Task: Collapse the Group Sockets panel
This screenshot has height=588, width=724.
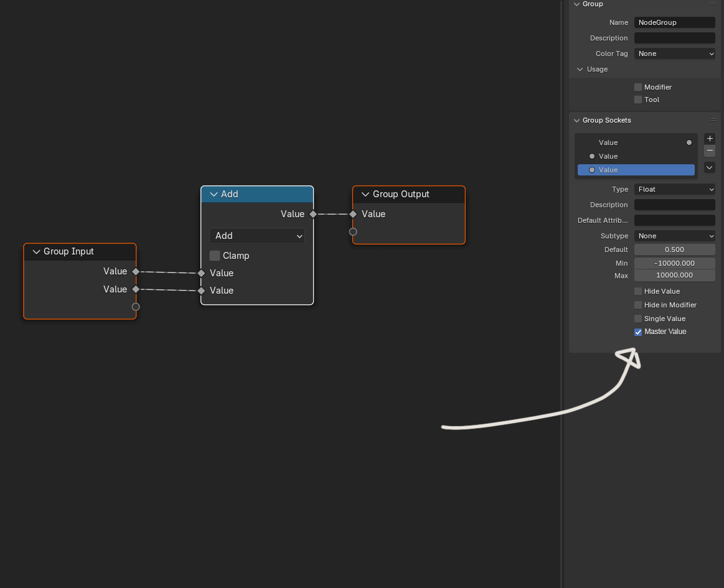Action: click(x=576, y=121)
